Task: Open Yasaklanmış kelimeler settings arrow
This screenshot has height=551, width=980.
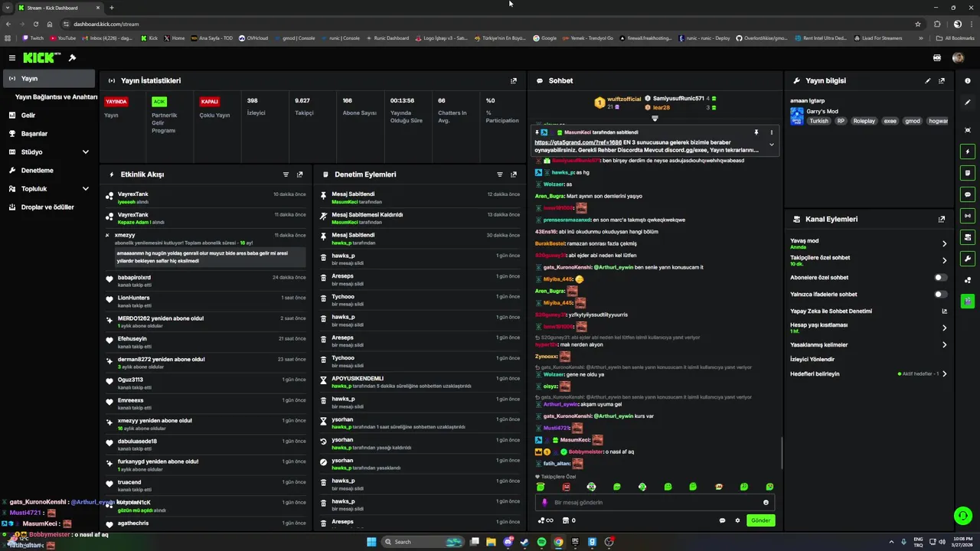Action: point(944,345)
